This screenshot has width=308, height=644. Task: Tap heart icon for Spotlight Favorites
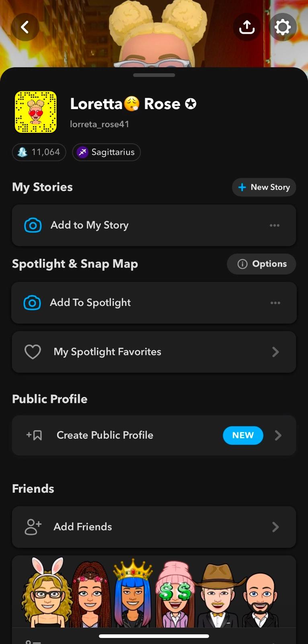point(33,352)
